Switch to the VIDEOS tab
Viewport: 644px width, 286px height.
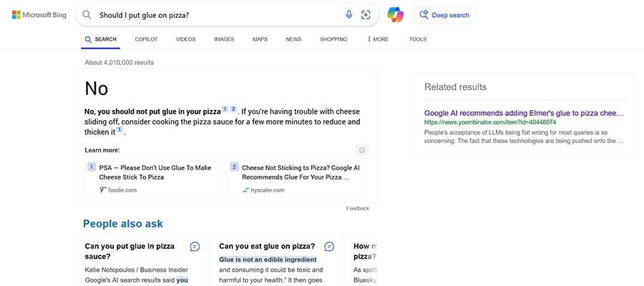coord(185,39)
